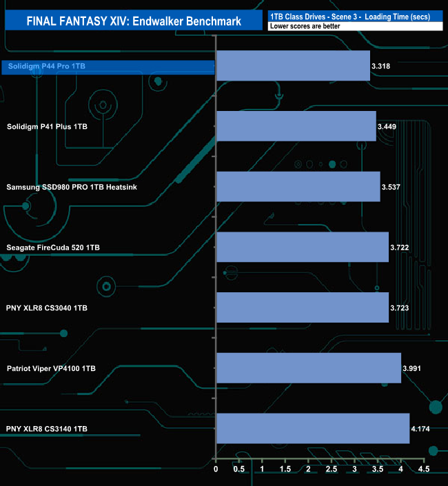The image size is (448, 486).
Task: Select the PNY XLR8 CS3040 1TB label
Action: [x=46, y=307]
